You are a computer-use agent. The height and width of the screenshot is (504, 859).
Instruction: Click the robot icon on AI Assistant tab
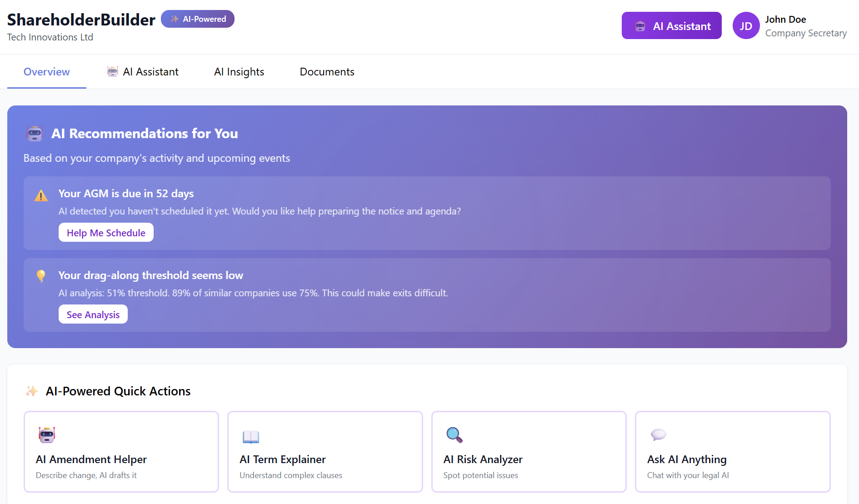point(112,71)
